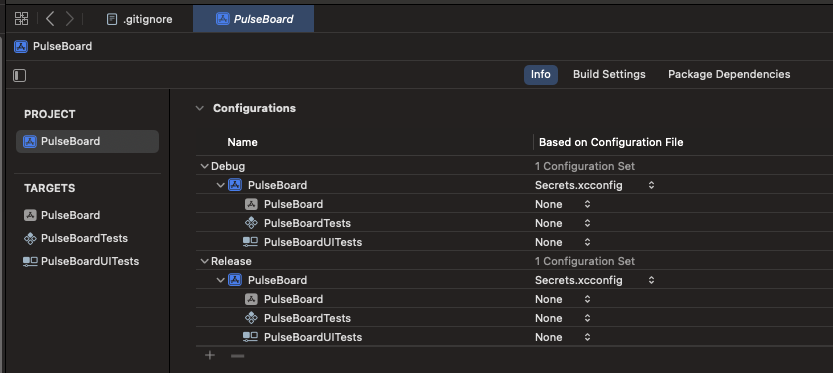Go forward with the right chevron arrow

[70, 19]
